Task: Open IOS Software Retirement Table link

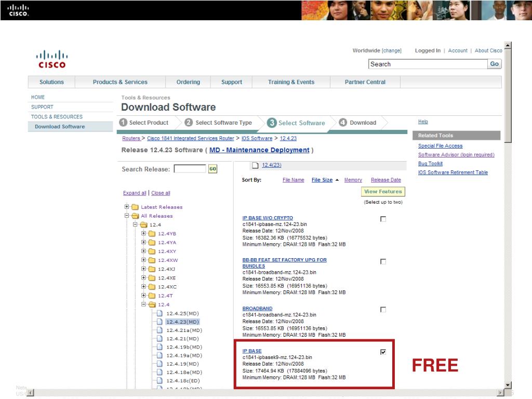Action: coord(453,172)
